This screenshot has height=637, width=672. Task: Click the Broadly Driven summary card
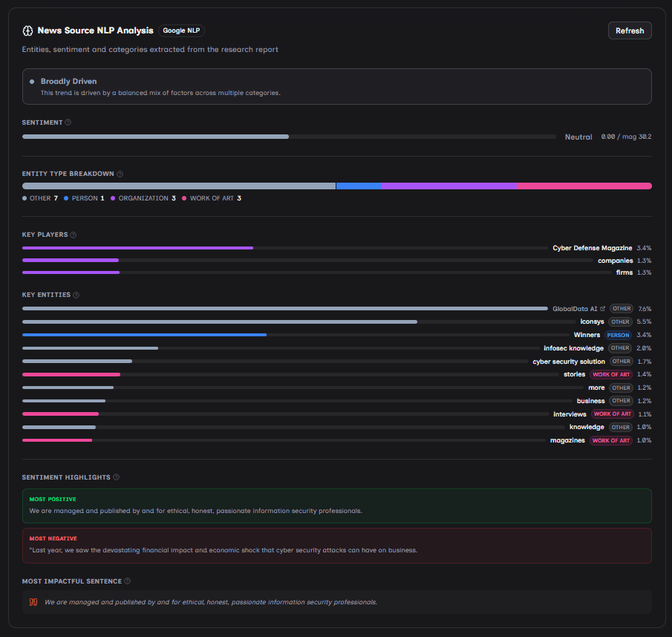tap(337, 87)
